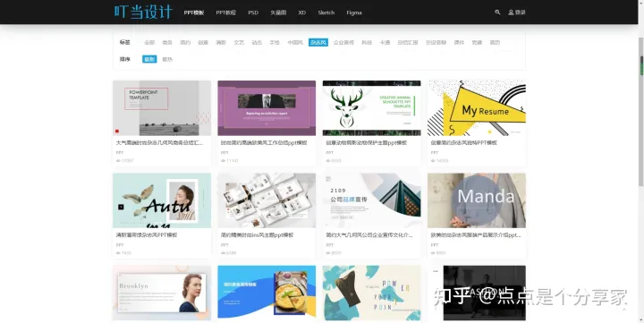The image size is (644, 323).
Task: Open the purple activities report thumbnail
Action: tap(267, 108)
